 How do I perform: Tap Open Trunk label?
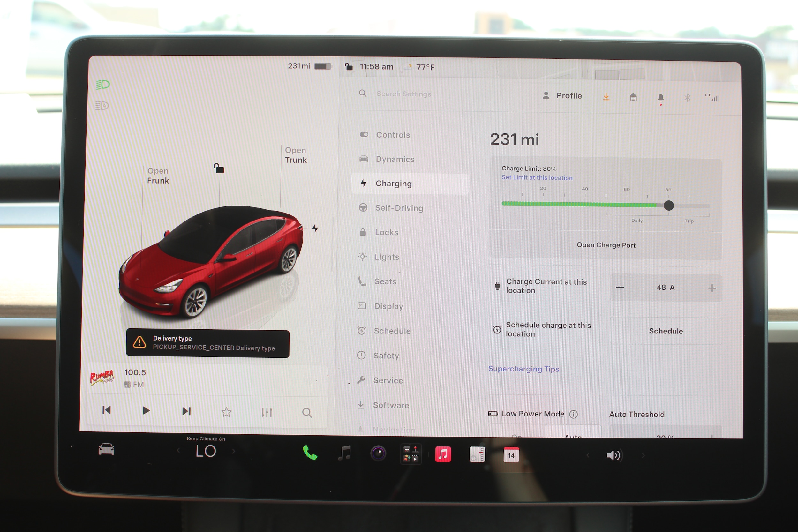pyautogui.click(x=296, y=155)
